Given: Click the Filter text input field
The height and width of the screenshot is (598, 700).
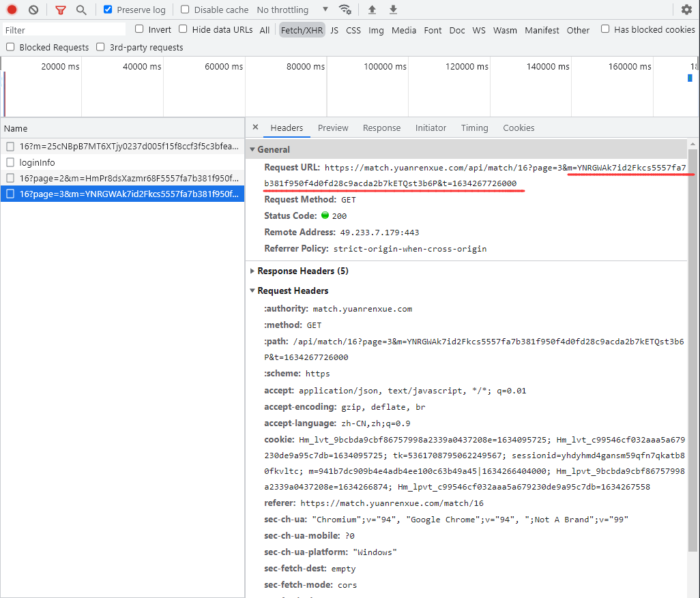Looking at the screenshot, I should 64,30.
